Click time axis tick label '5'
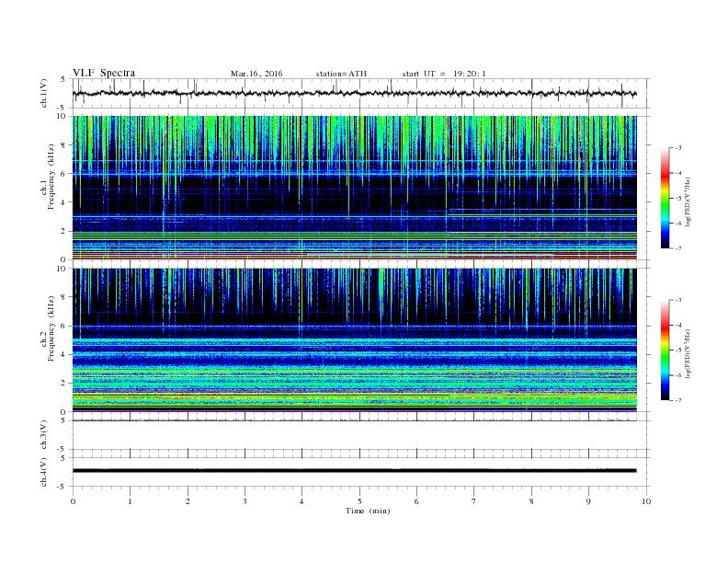Viewport: 728px width, 563px height. [x=359, y=501]
